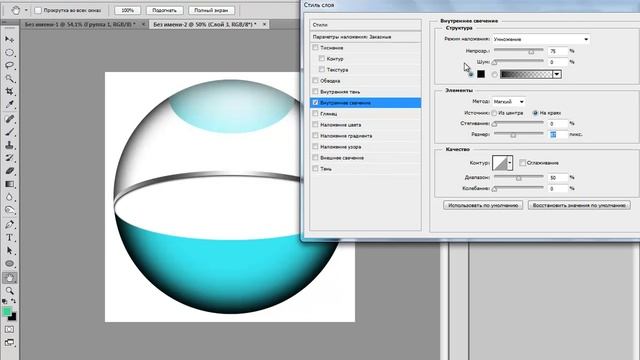Enable the Внутренняя тень checkbox
This screenshot has height=360, width=640.
coord(315,91)
